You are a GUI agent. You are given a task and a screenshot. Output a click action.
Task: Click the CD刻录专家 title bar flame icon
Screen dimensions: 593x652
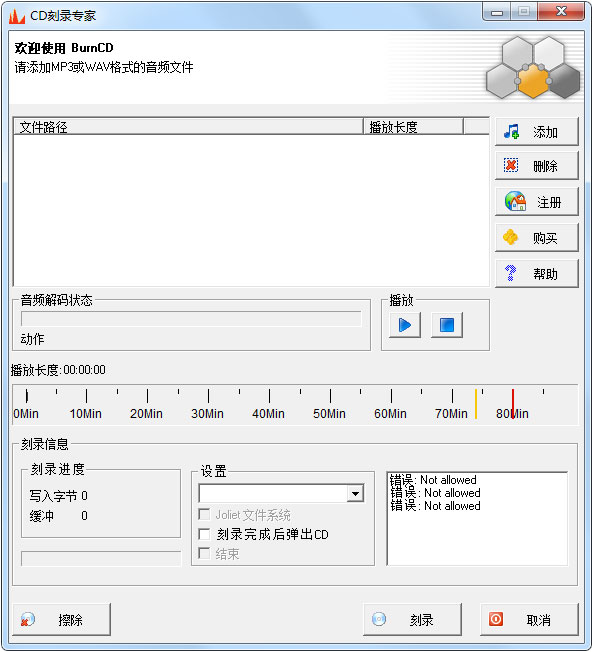[x=17, y=16]
